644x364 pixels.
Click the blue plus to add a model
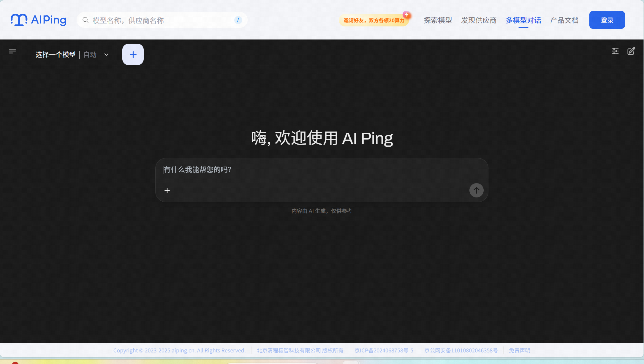click(x=133, y=54)
